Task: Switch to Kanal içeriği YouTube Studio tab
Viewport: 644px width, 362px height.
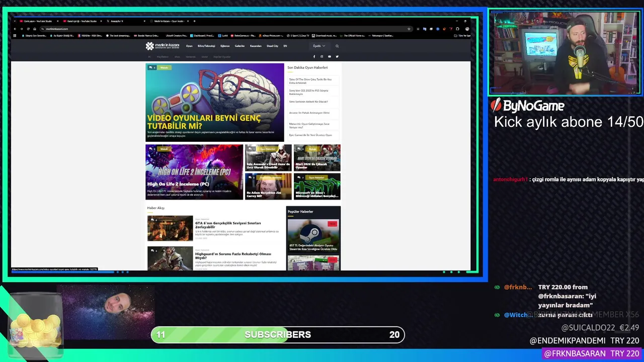Action: (82, 21)
